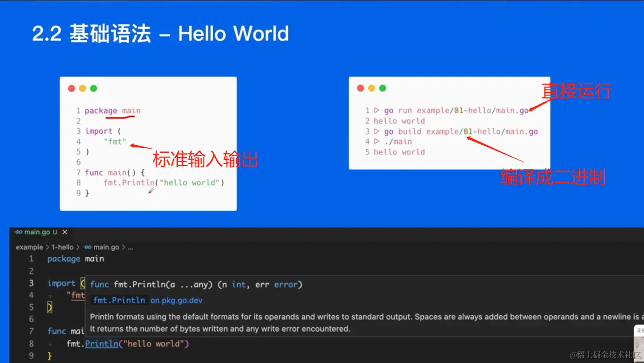Click hover signature func fmt.Println(a ...any)
The image size is (644, 363).
point(196,285)
